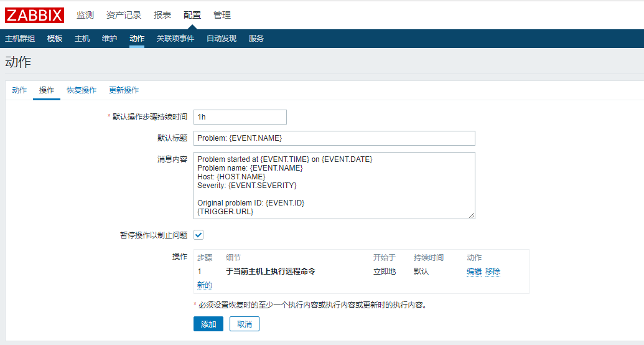
Task: Go to 服务 in the submenu bar
Action: pyautogui.click(x=256, y=39)
